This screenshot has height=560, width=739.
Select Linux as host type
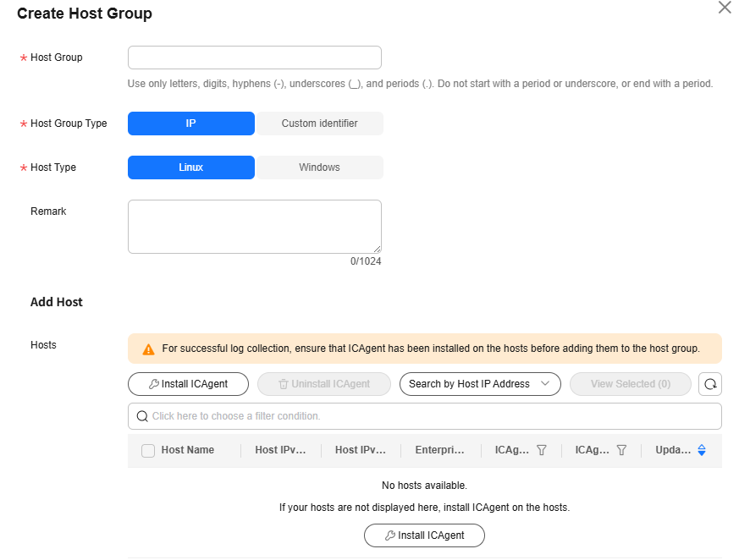(190, 167)
